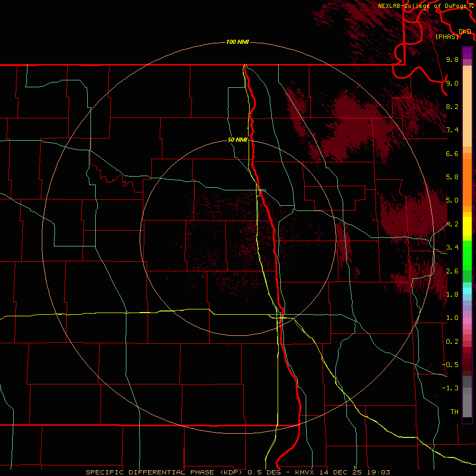Click the -0.5 value on the color scale
Image resolution: width=476 pixels, height=476 pixels.
point(450,365)
